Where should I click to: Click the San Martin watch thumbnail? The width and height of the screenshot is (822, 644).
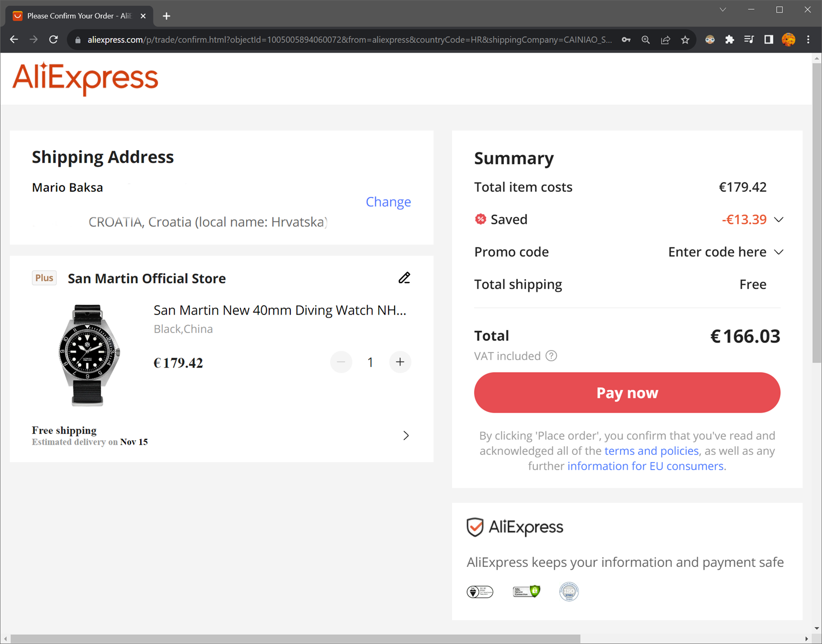point(88,356)
